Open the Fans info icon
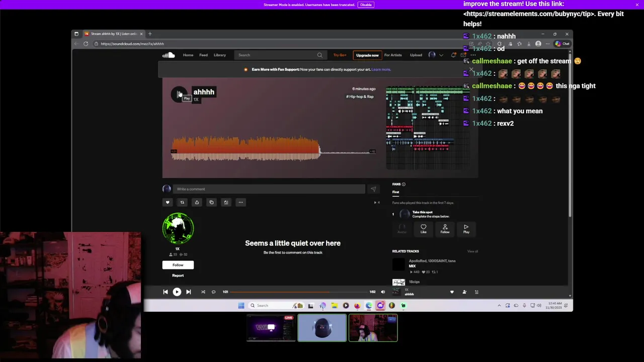The height and width of the screenshot is (362, 644). tap(404, 185)
